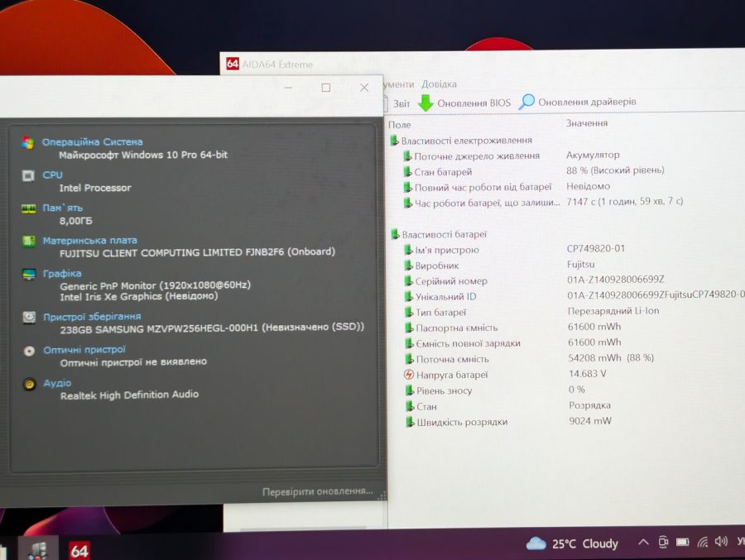
Task: Click the icon beside Рівень зносу
Action: click(410, 390)
